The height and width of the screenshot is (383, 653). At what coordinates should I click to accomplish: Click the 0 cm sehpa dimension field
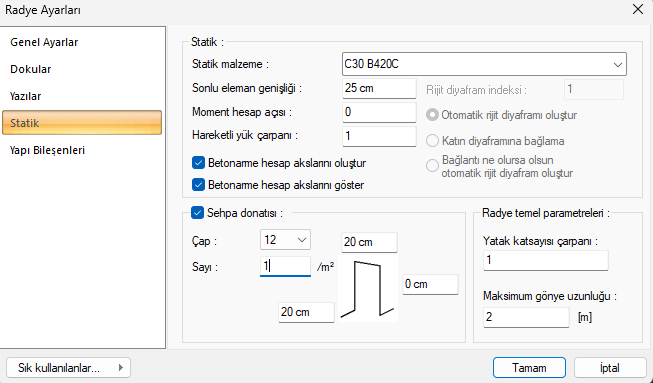[430, 284]
